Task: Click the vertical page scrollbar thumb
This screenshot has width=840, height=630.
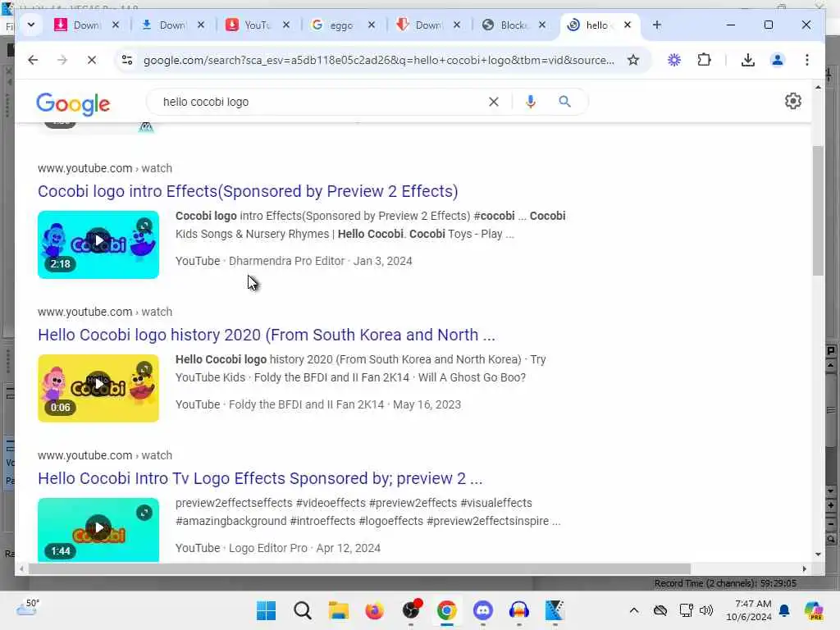Action: 818,210
